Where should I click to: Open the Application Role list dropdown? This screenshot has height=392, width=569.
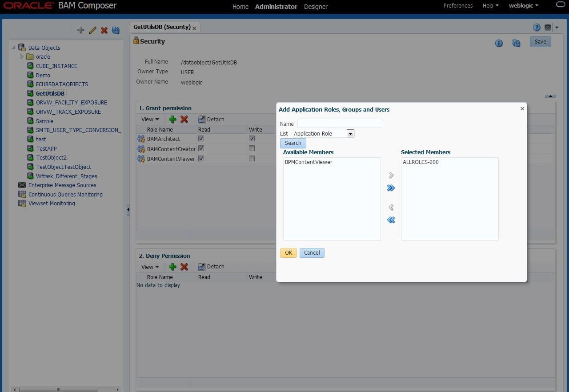point(350,133)
